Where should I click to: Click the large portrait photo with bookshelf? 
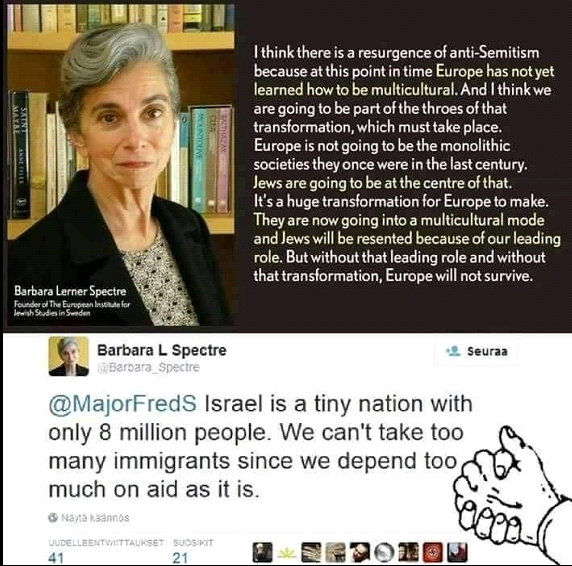[x=120, y=165]
